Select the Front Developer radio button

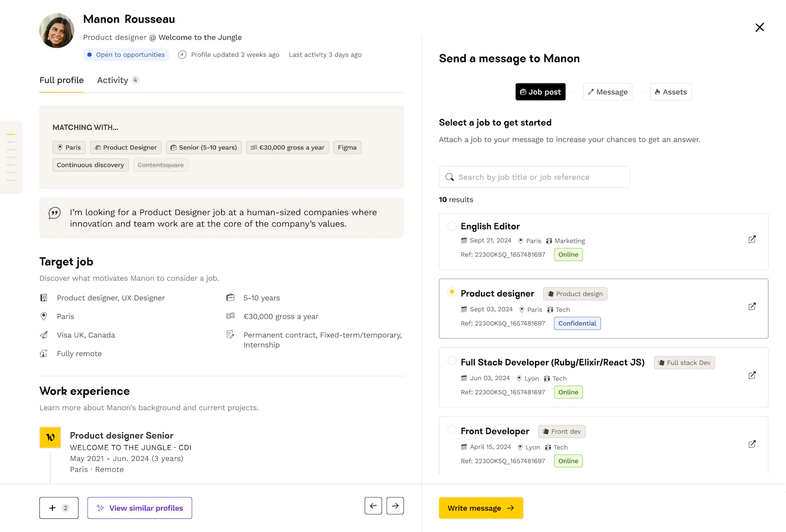452,429
